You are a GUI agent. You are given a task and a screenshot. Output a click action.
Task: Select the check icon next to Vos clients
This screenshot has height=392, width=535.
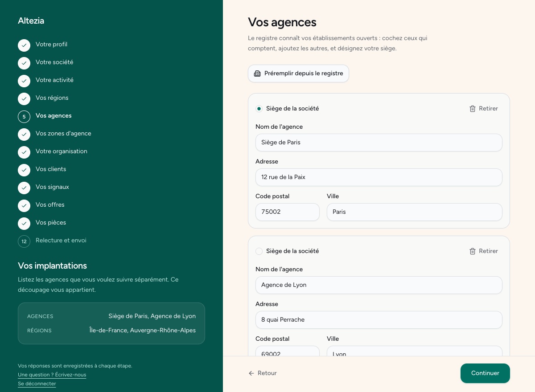[24, 170]
